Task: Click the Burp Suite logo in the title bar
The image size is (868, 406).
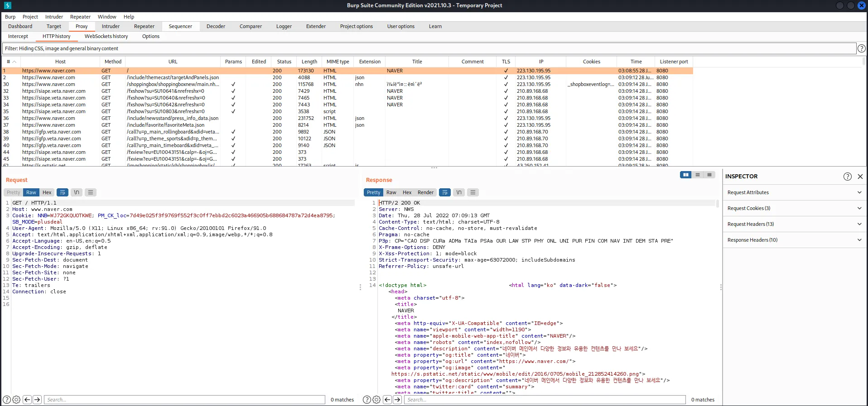Action: [7, 5]
